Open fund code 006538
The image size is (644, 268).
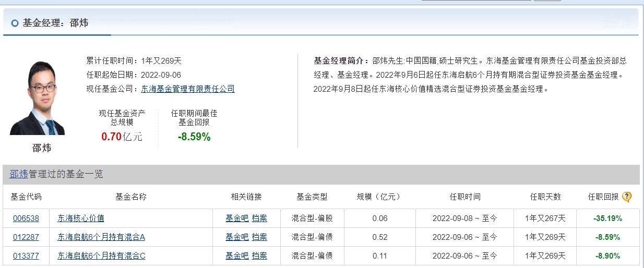[x=26, y=218]
